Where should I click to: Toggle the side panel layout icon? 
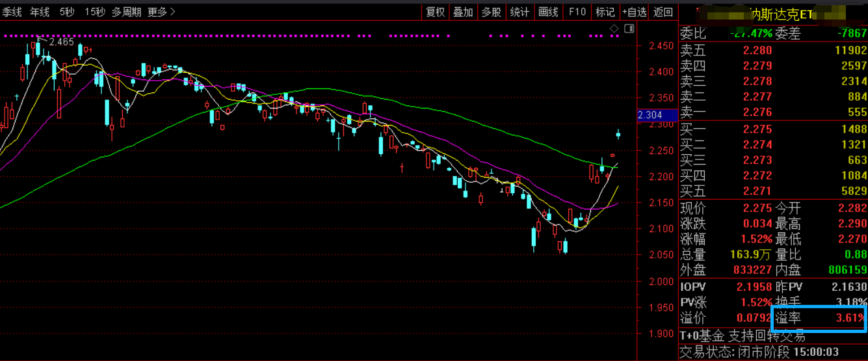click(629, 29)
